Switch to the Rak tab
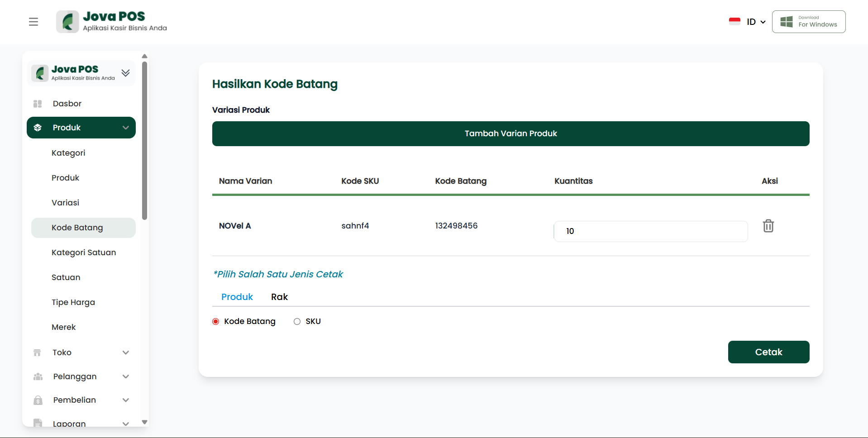868x438 pixels. [x=279, y=297]
